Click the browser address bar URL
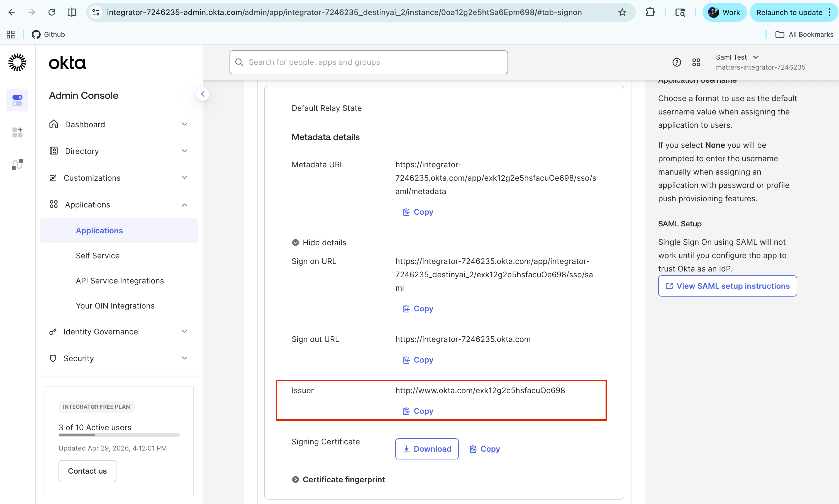This screenshot has height=504, width=839. (344, 13)
